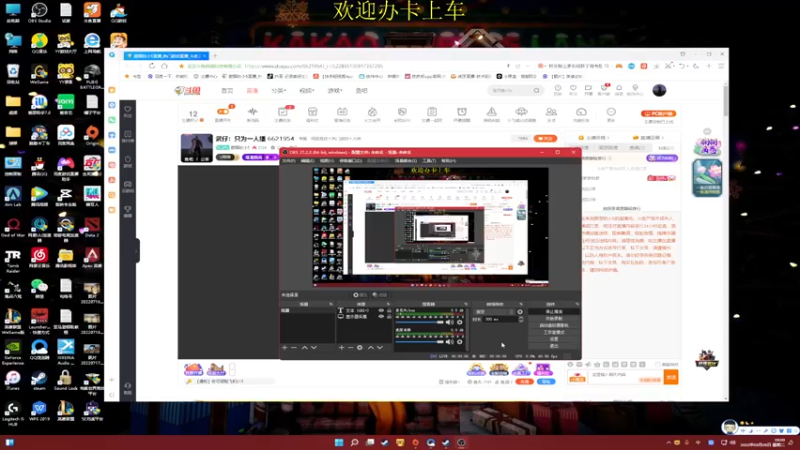The width and height of the screenshot is (800, 450).
Task: Lock the text (GDI+) source in OBS
Action: 389,310
